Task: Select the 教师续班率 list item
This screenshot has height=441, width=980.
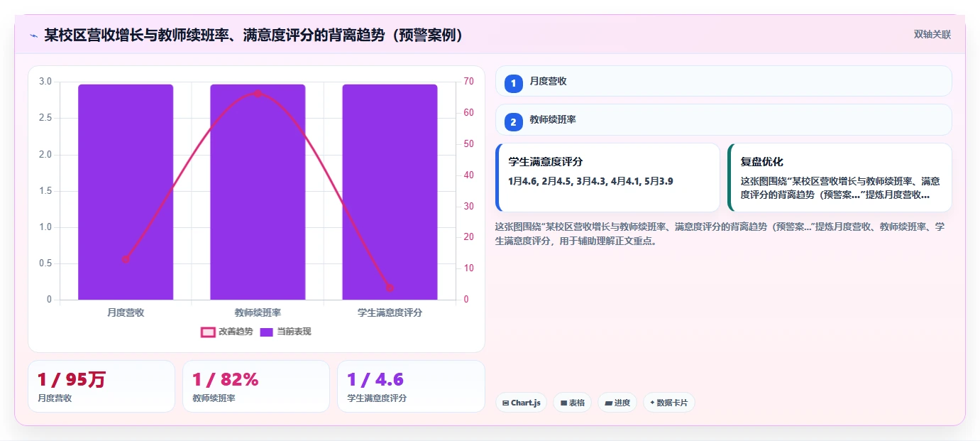Action: [723, 120]
